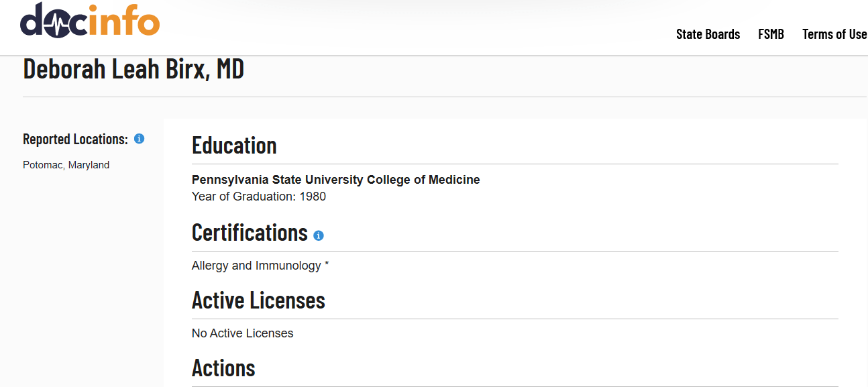Select Pennsylvania State University College of Medicine text
The image size is (868, 387).
coord(336,180)
